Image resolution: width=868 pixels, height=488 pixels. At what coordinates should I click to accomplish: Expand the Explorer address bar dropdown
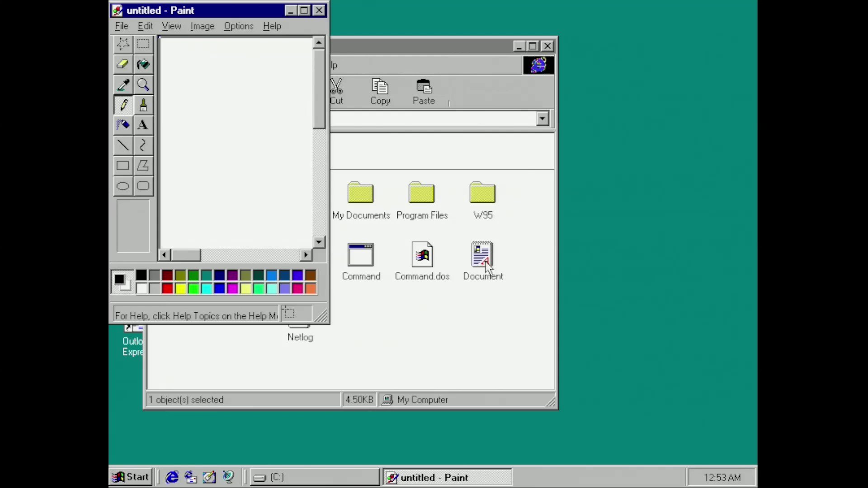click(x=542, y=119)
